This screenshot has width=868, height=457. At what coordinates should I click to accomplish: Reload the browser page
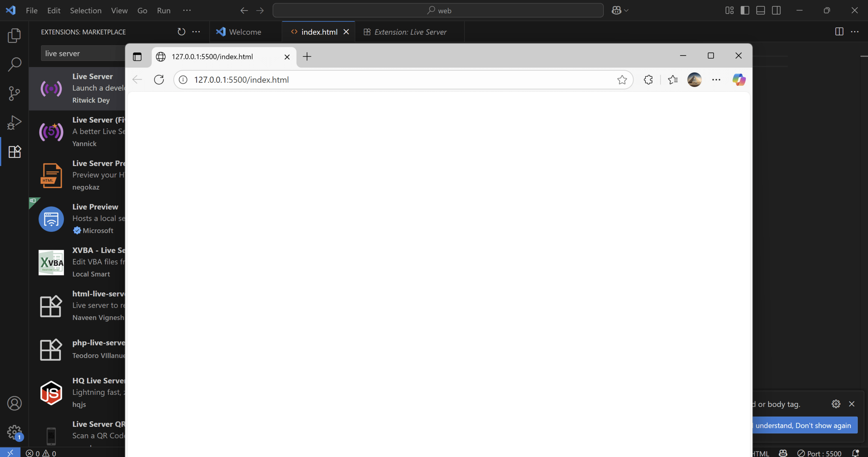coord(159,80)
